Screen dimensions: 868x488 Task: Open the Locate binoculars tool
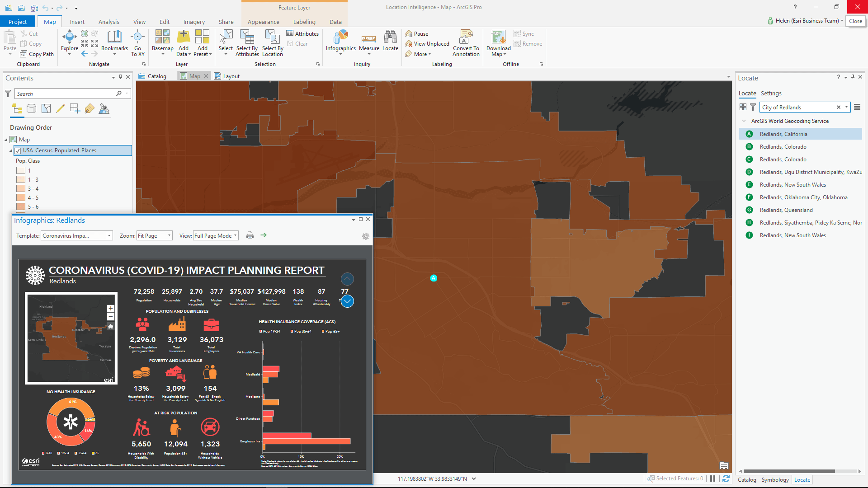[x=390, y=38]
